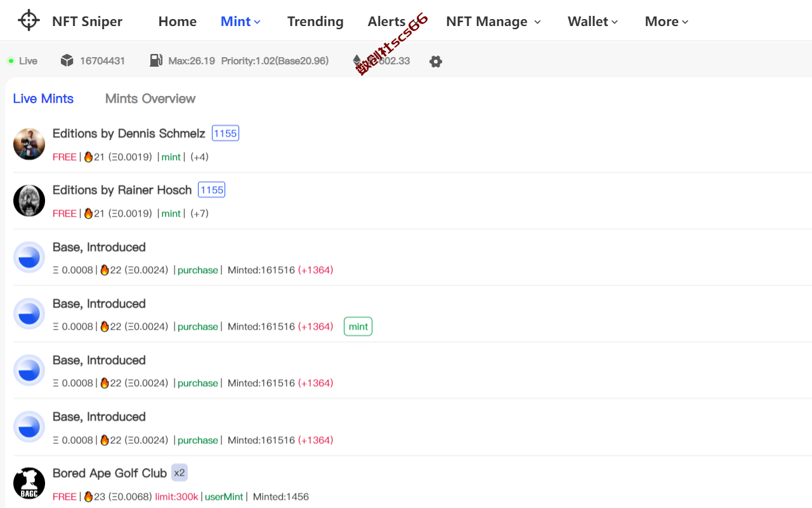Image resolution: width=812 pixels, height=508 pixels.
Task: Open Editions by Dennis Schmelz avatar
Action: click(29, 144)
